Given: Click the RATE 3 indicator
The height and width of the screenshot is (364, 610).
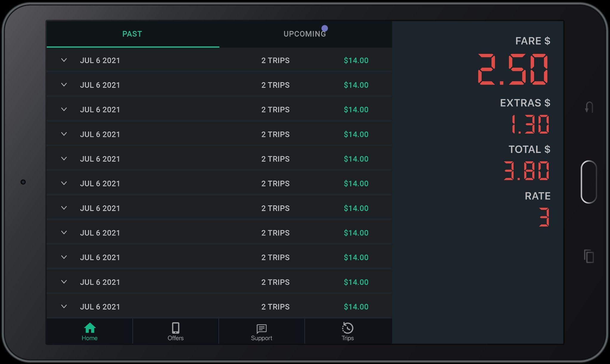Looking at the screenshot, I should click(x=544, y=217).
